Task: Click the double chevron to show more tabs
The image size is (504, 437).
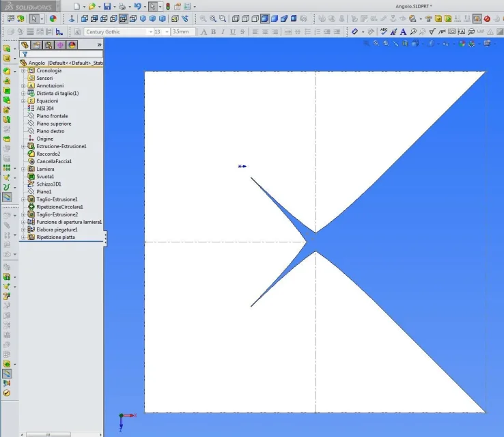Action: [x=99, y=44]
